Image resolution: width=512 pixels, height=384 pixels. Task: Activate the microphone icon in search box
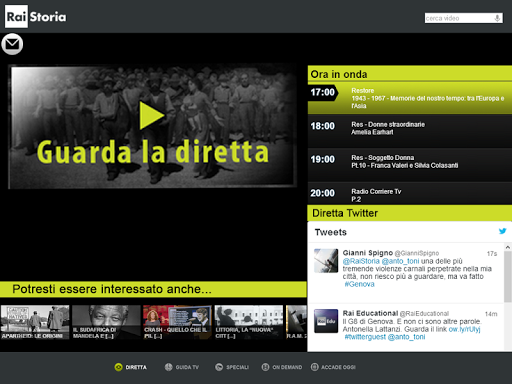click(x=497, y=18)
